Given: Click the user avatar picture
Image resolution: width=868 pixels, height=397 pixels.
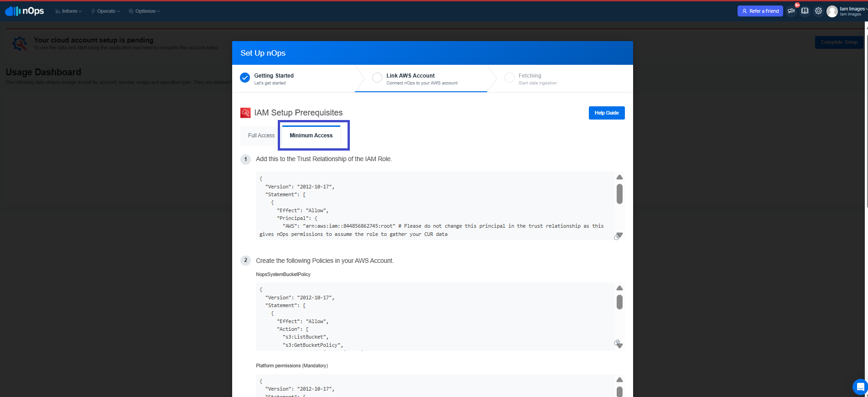Looking at the screenshot, I should click(x=832, y=11).
